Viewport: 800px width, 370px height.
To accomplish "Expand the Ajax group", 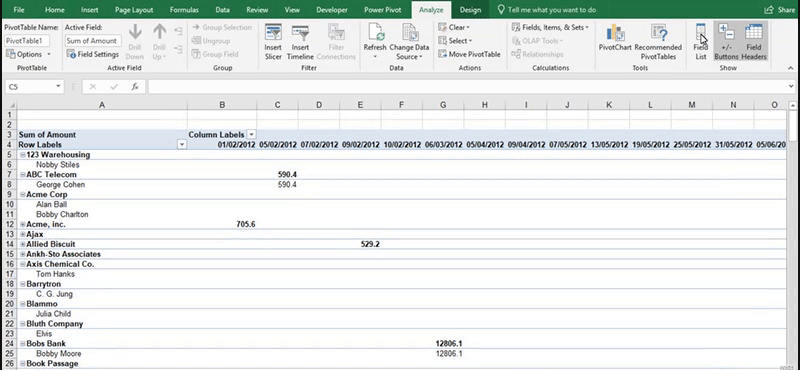I will [x=22, y=234].
